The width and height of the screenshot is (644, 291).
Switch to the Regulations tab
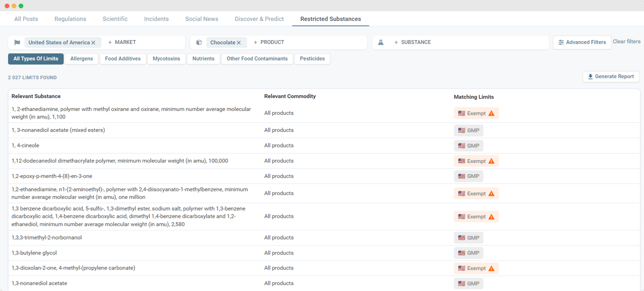70,19
